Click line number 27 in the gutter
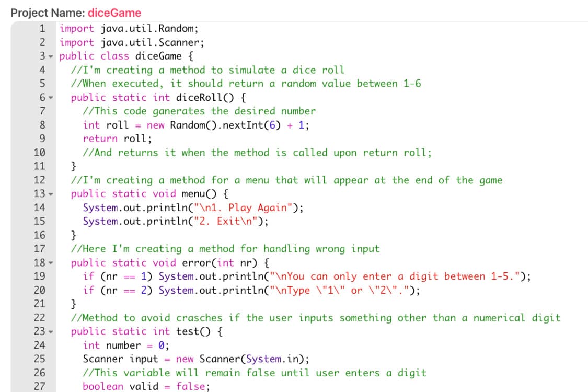 [39, 387]
